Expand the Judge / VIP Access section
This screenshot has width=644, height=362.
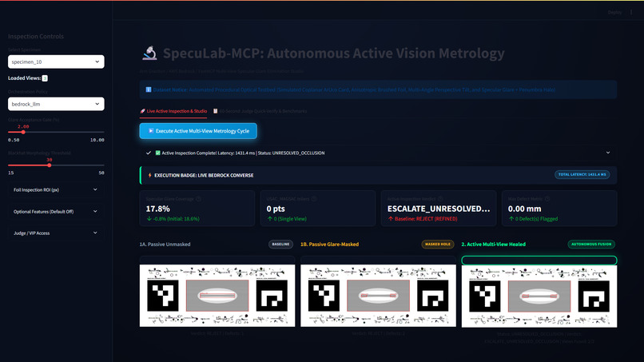[56, 233]
